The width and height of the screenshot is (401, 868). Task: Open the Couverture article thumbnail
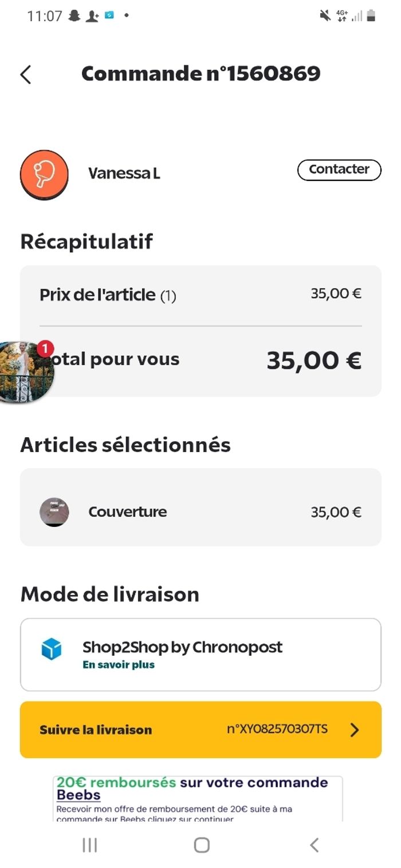click(x=54, y=512)
